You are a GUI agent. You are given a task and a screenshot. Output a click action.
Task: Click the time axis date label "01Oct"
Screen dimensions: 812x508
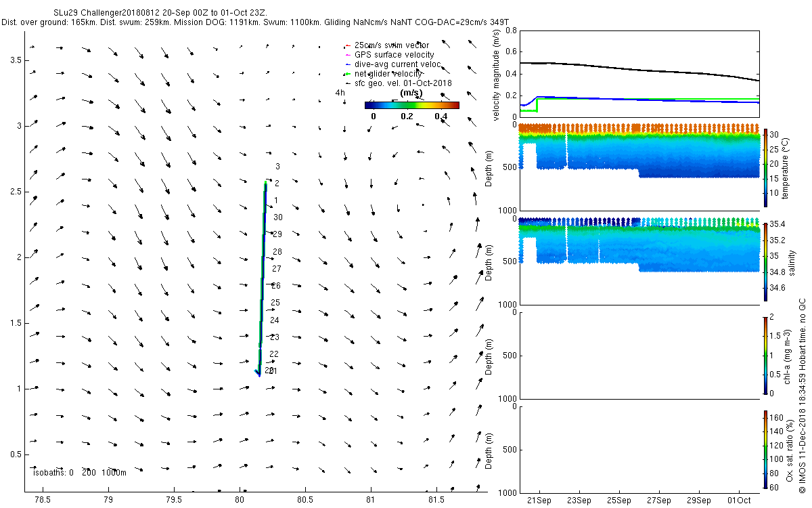(739, 501)
